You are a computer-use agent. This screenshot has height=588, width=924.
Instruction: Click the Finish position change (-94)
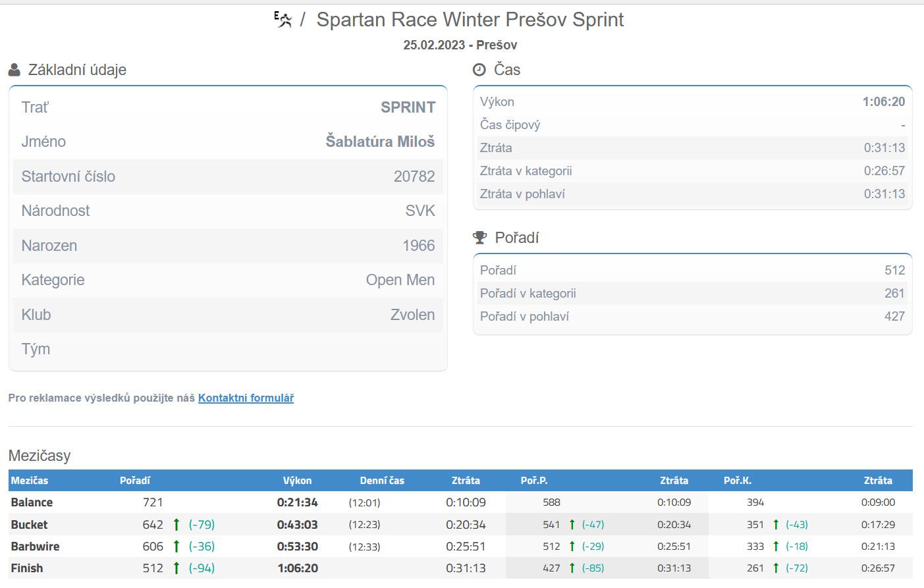pyautogui.click(x=202, y=568)
